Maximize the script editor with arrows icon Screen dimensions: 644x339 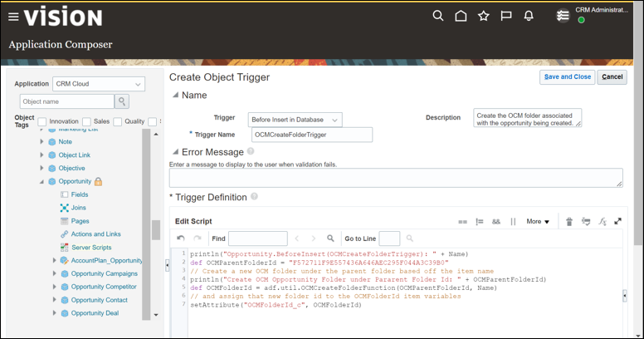pos(617,221)
